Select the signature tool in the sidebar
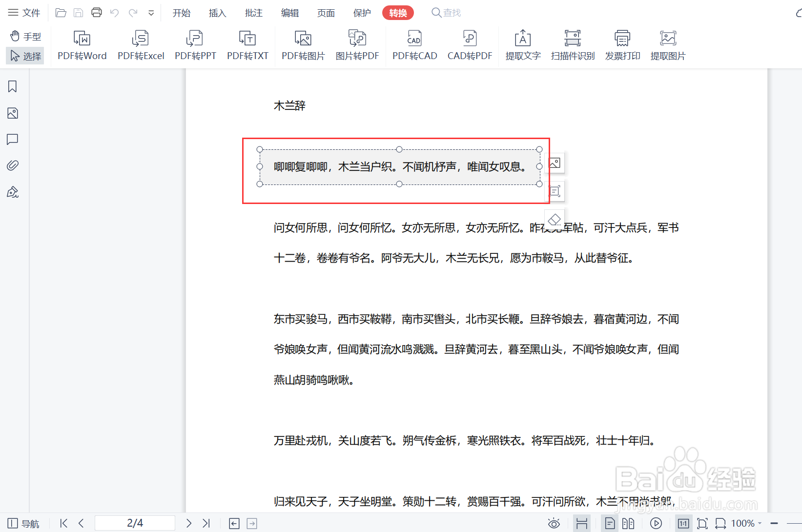The width and height of the screenshot is (802, 532). 12,192
